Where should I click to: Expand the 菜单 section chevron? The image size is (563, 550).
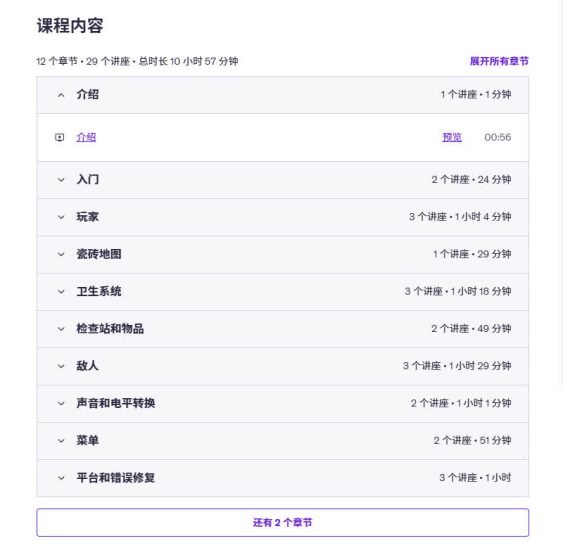61,441
